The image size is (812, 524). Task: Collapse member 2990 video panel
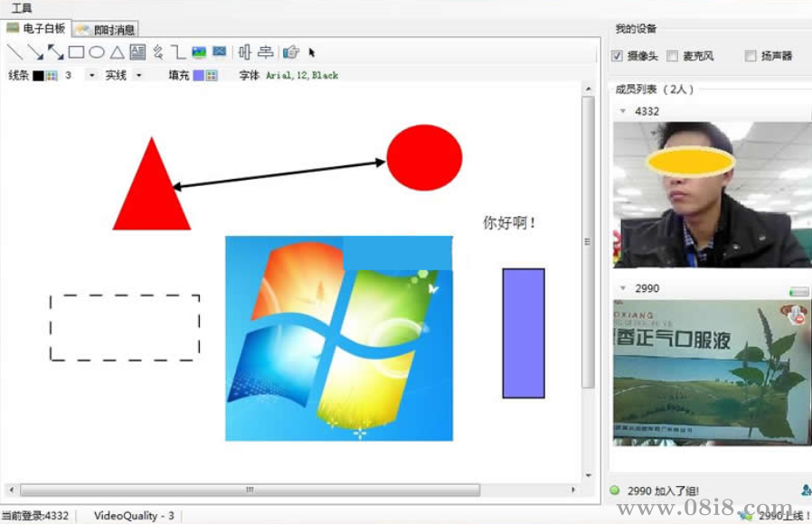(623, 288)
